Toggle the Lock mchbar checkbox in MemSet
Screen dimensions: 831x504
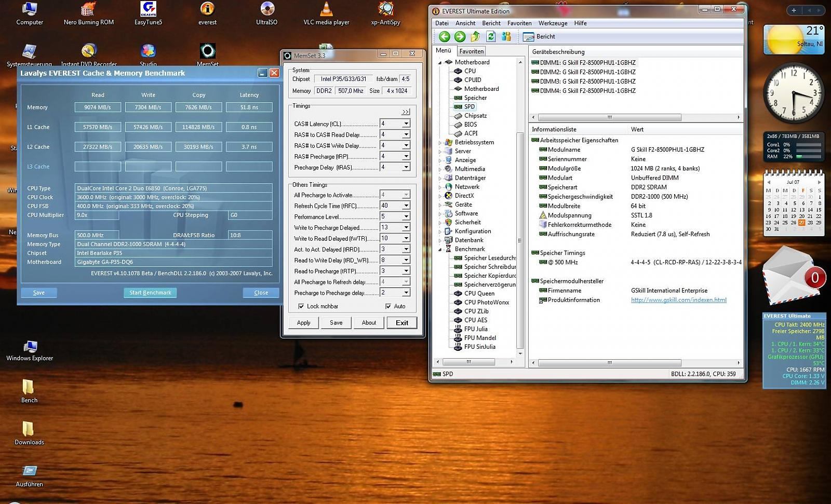301,306
